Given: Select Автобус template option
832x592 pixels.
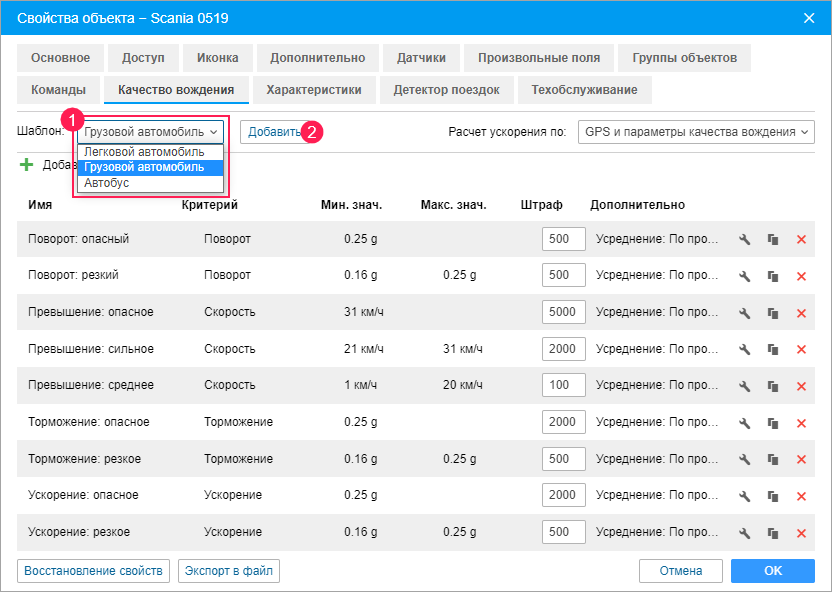Looking at the screenshot, I should (107, 184).
